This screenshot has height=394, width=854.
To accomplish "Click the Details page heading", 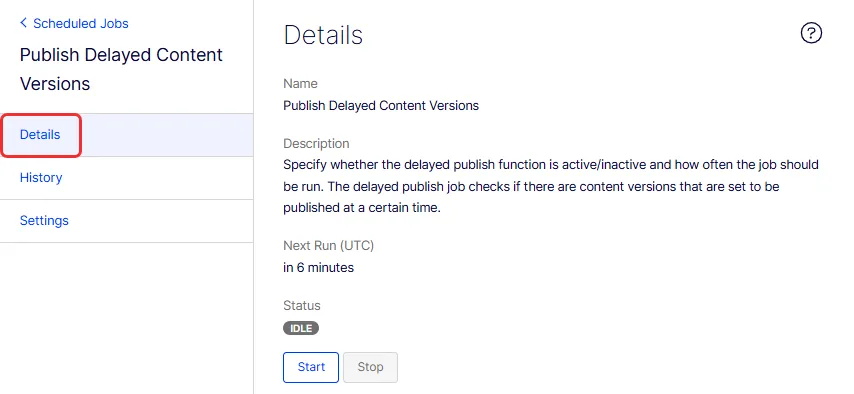I will (x=324, y=35).
